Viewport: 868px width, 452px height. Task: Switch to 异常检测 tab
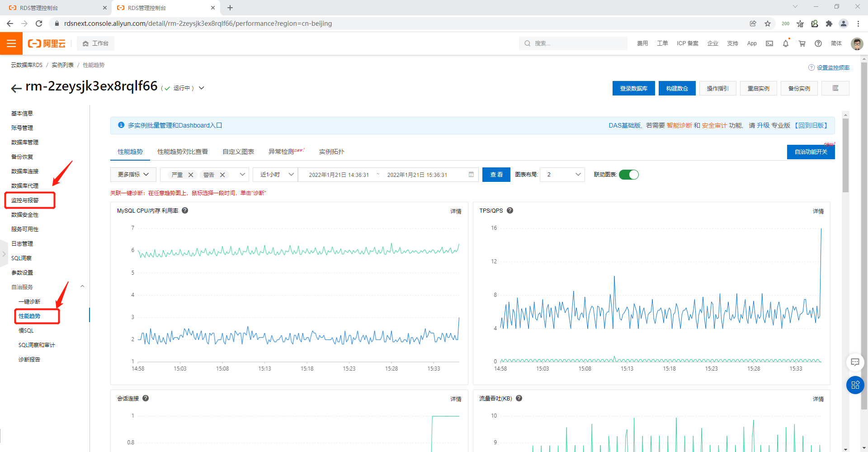coord(281,152)
